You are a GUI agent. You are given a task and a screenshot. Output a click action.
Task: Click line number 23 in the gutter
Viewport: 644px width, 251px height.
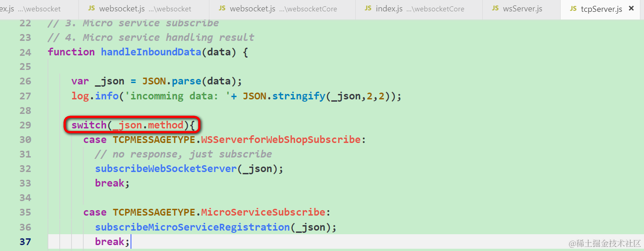(x=25, y=37)
